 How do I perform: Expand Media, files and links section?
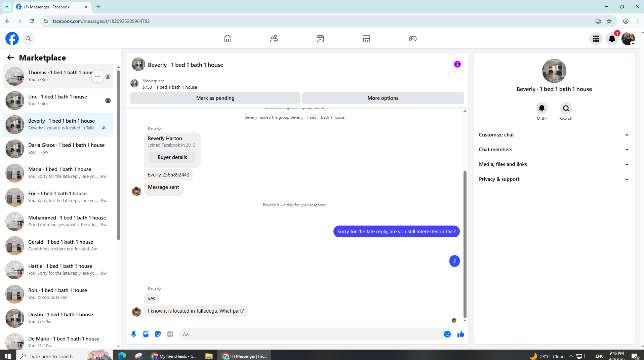tap(554, 164)
